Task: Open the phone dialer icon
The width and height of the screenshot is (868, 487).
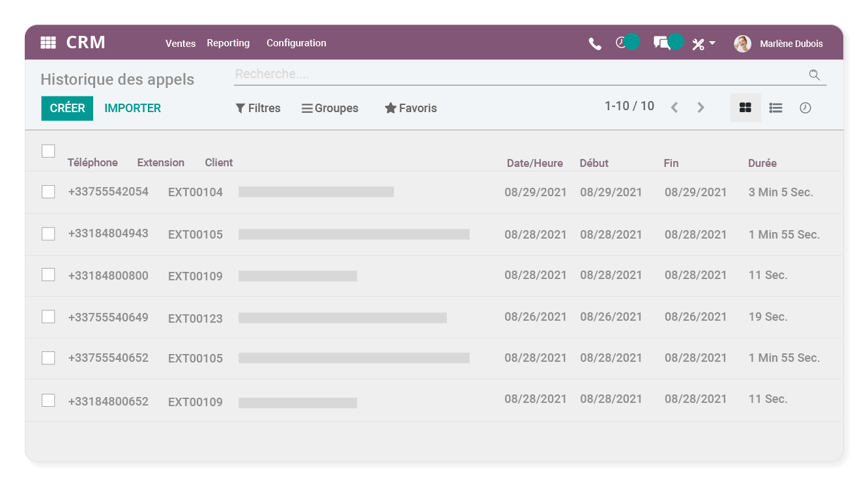Action: click(x=594, y=42)
